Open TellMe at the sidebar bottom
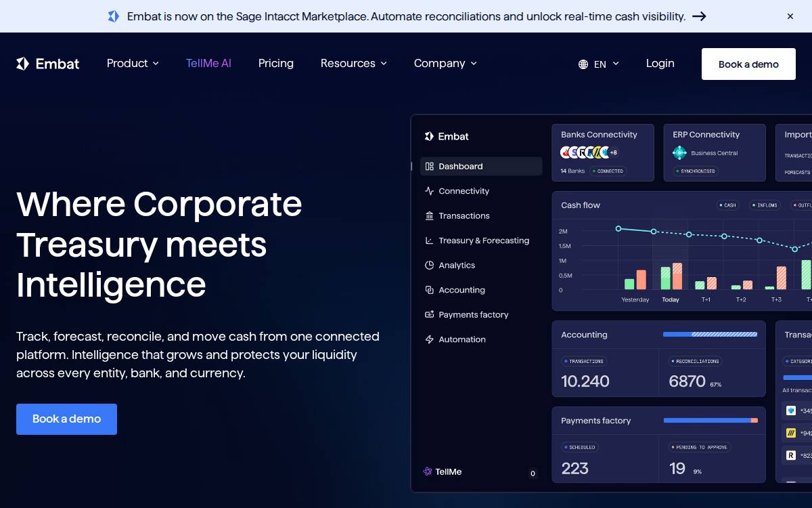Image resolution: width=812 pixels, height=508 pixels. pos(443,472)
